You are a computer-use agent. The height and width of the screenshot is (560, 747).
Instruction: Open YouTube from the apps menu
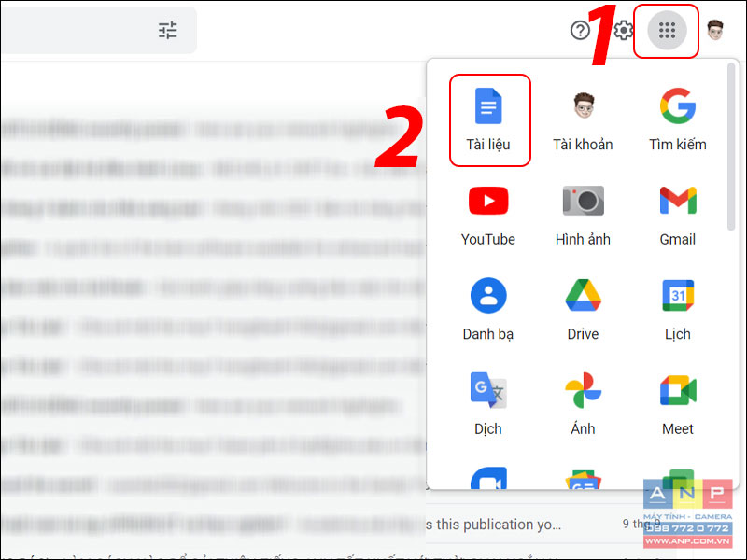pos(488,216)
